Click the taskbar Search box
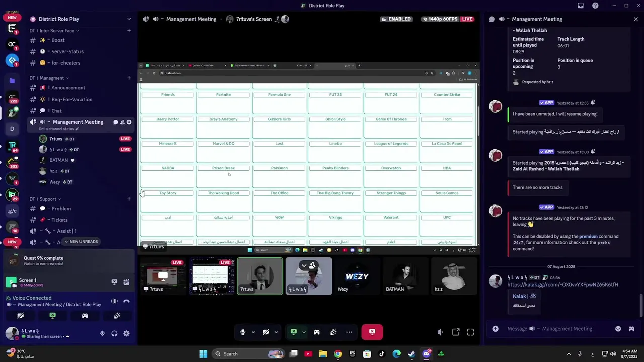This screenshot has height=362, width=644. pos(249,354)
